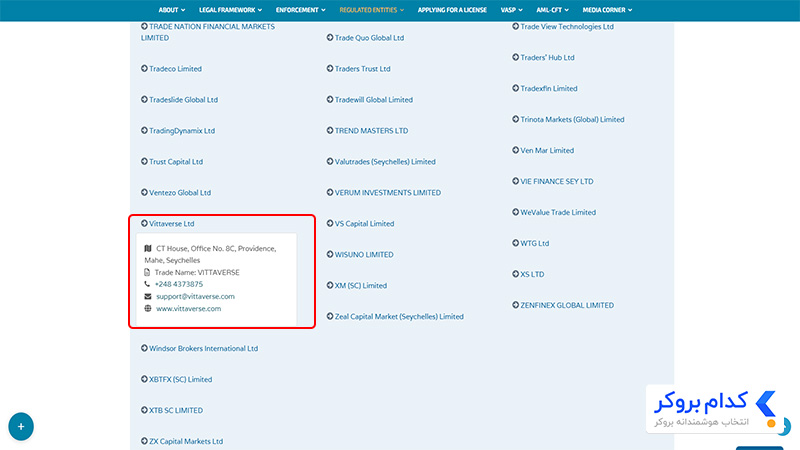Expand Zeal Capital Market (Seychelles) Limited entry

pos(395,316)
